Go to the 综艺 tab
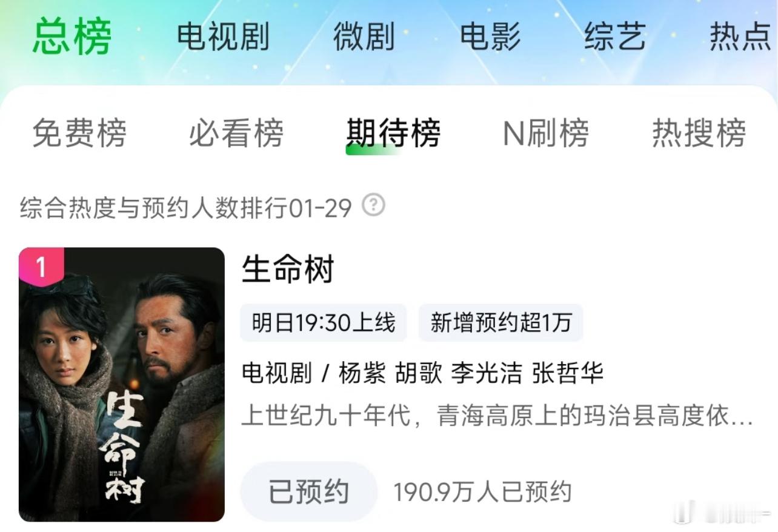Viewport: 778px width, 532px height. click(615, 37)
